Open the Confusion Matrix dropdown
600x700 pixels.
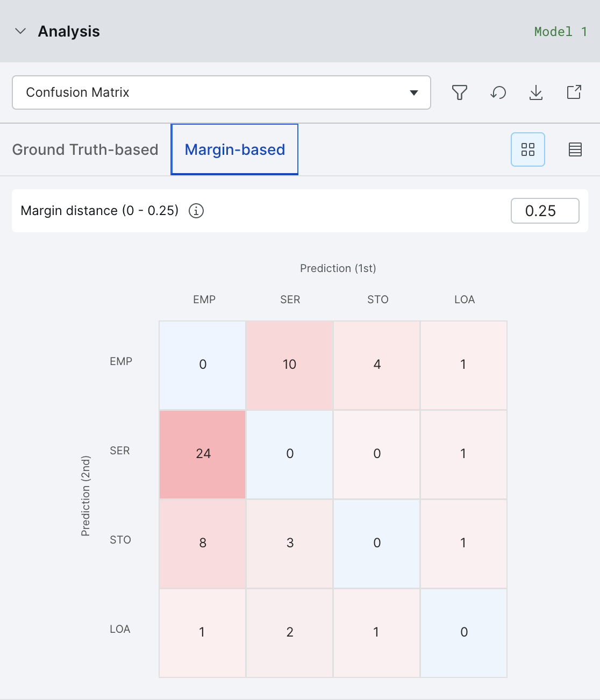click(x=222, y=92)
